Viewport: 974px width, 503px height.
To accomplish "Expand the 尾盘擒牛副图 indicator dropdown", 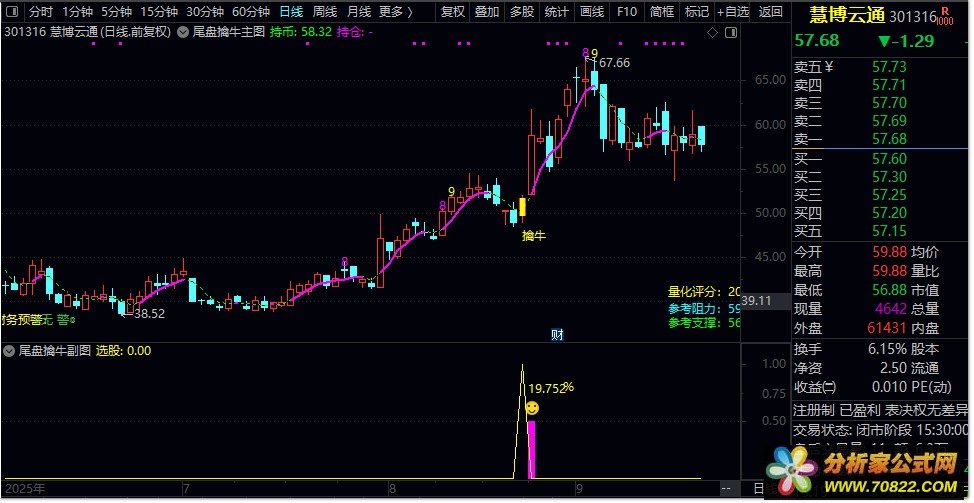I will click(9, 351).
